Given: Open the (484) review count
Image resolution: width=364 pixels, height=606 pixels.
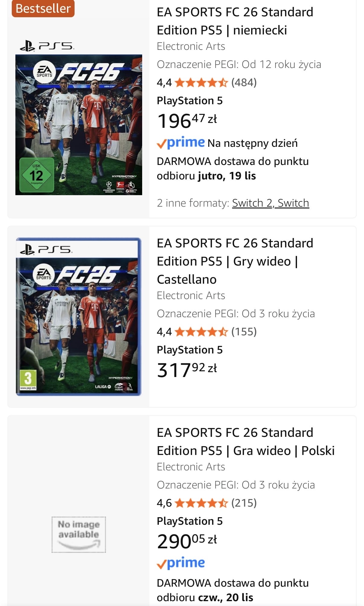Looking at the screenshot, I should 244,82.
